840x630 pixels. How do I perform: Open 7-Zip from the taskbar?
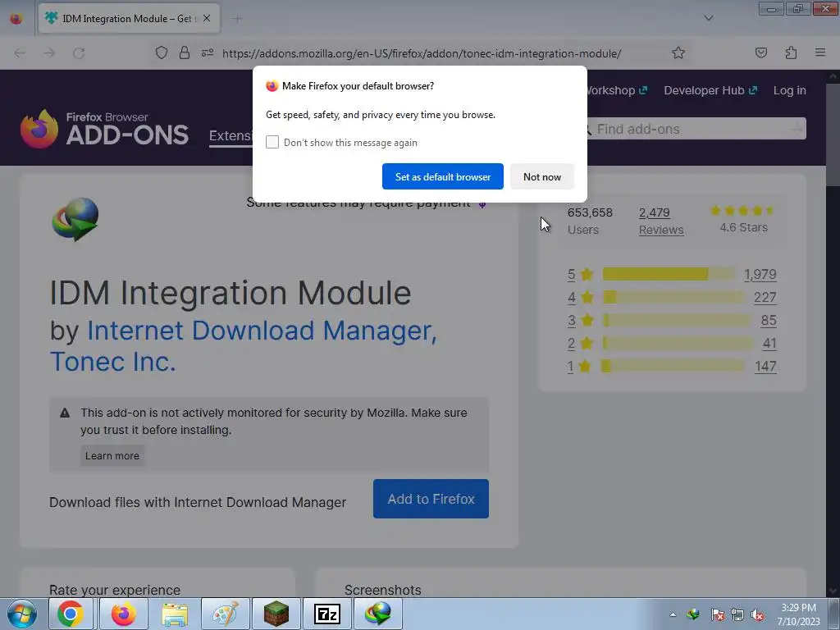[326, 614]
